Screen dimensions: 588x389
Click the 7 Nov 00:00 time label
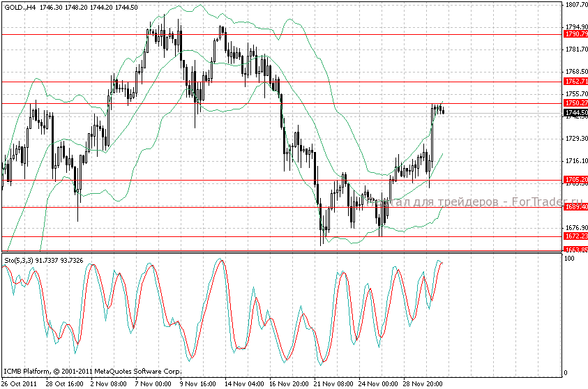click(153, 383)
